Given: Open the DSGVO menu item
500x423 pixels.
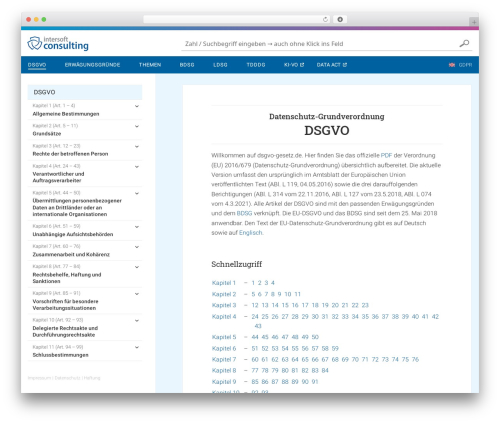Looking at the screenshot, I should [37, 65].
